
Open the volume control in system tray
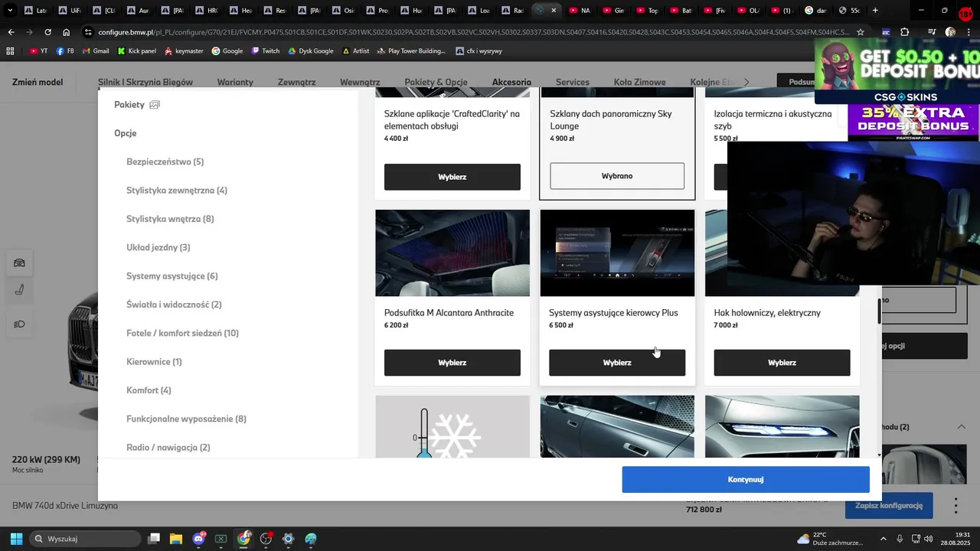(x=928, y=539)
